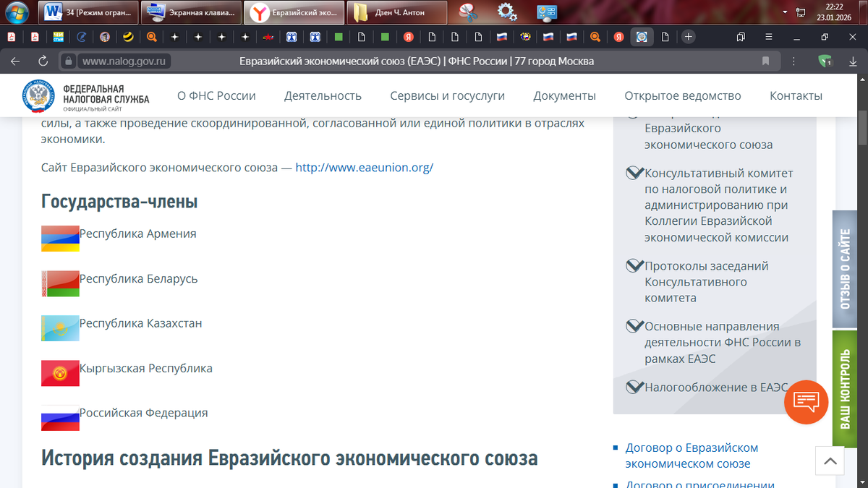868x488 pixels.
Task: Click the scroll-to-top arrow button
Action: (x=830, y=461)
